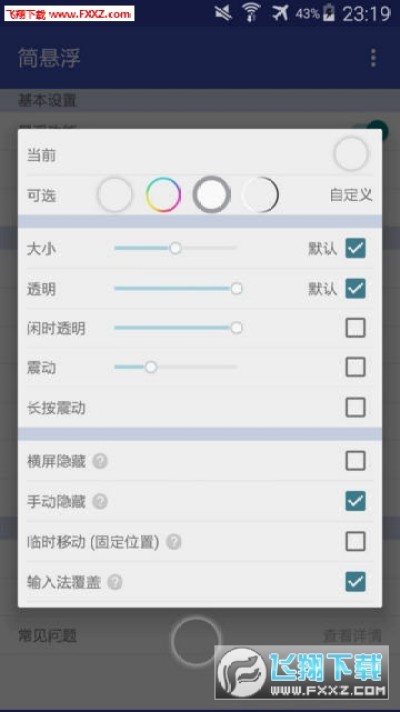Check the 横屏隐藏 option
The image size is (400, 712).
tap(355, 461)
